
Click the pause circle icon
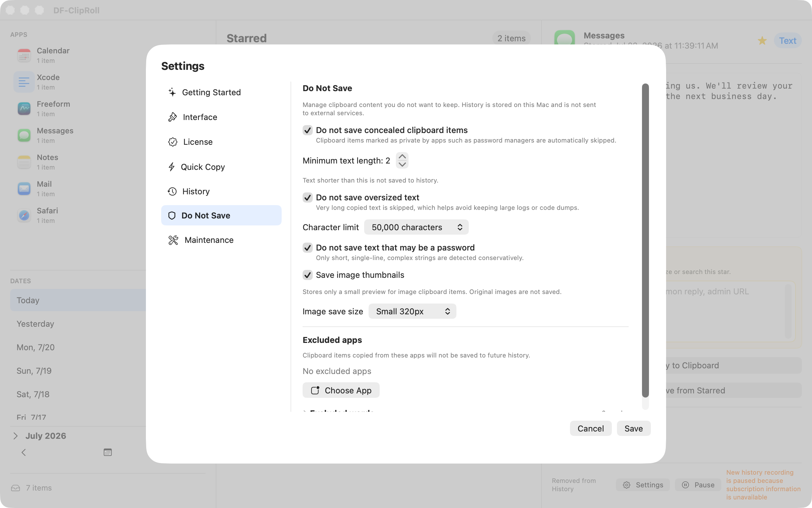pos(685,485)
